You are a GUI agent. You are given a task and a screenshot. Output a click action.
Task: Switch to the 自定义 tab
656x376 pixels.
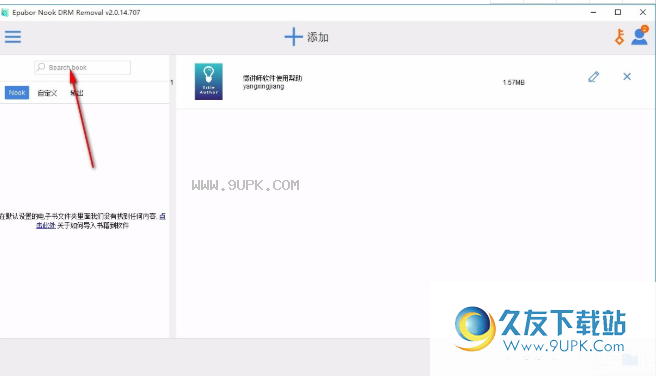tap(47, 93)
